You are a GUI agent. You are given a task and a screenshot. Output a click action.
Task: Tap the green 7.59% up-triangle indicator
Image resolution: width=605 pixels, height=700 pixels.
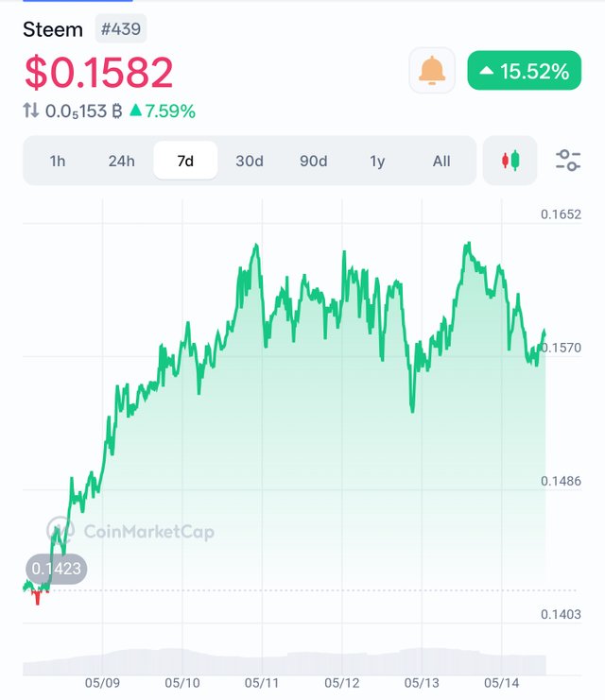[x=135, y=111]
